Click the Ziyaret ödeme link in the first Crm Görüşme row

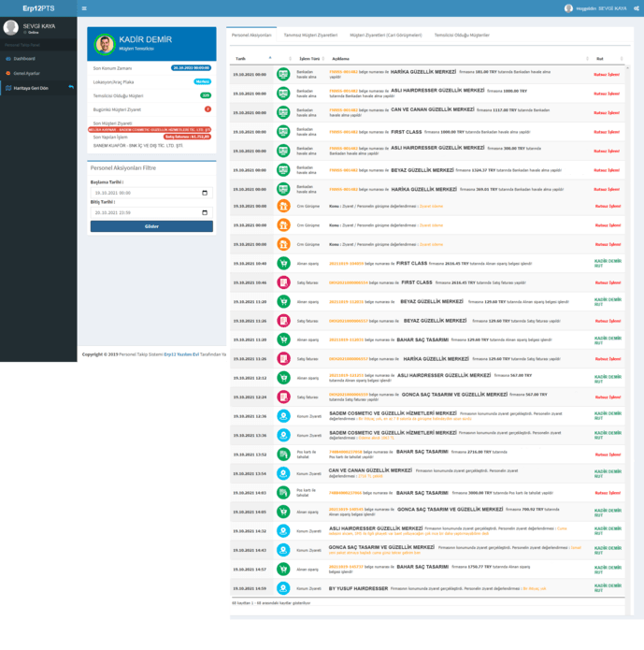click(x=431, y=206)
